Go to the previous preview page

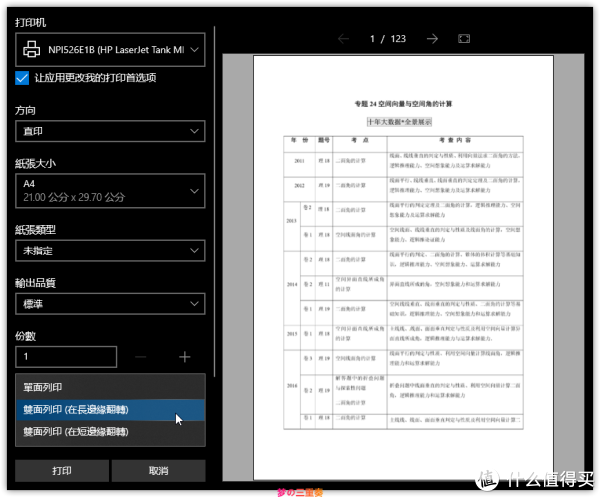click(344, 39)
